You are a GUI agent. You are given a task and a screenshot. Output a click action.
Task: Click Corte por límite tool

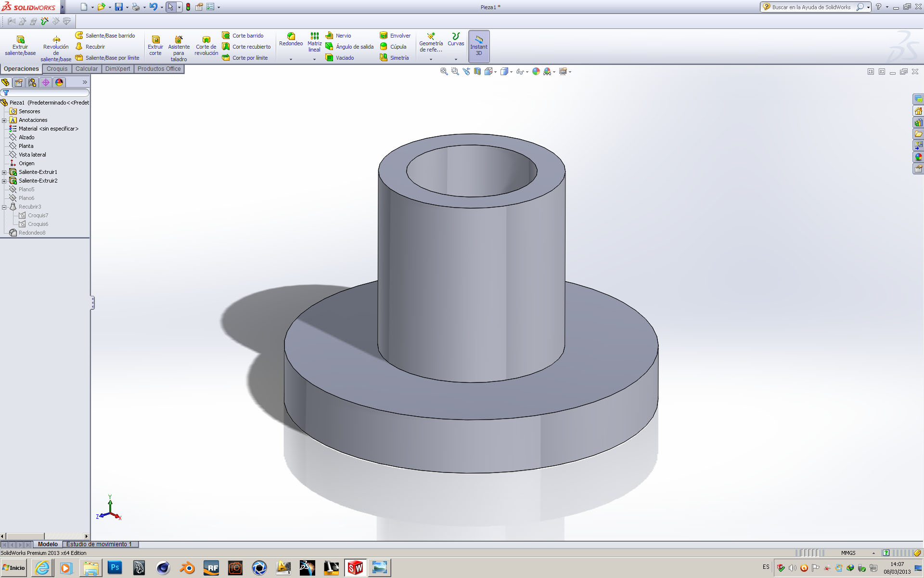[x=245, y=58]
